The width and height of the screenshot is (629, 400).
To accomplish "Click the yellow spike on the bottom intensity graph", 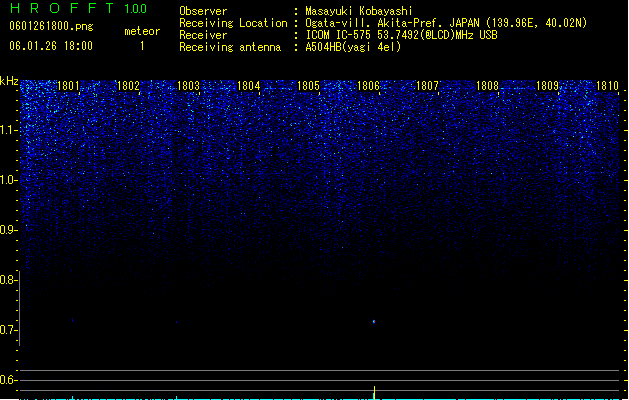I will tap(375, 392).
